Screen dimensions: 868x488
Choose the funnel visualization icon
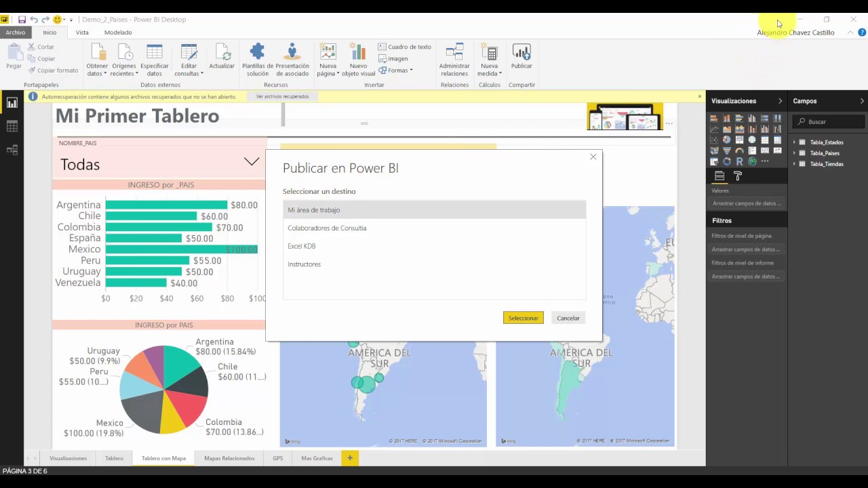tap(727, 150)
